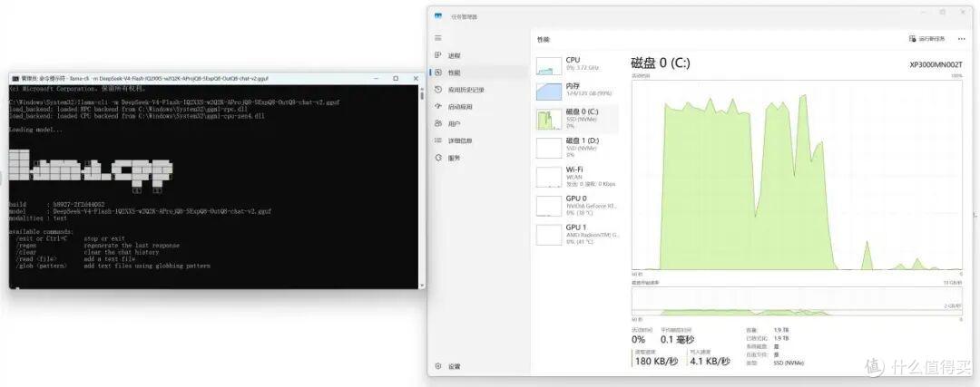Open the 用户 (Users) sidebar icon
Image resolution: width=980 pixels, height=387 pixels.
[x=438, y=123]
